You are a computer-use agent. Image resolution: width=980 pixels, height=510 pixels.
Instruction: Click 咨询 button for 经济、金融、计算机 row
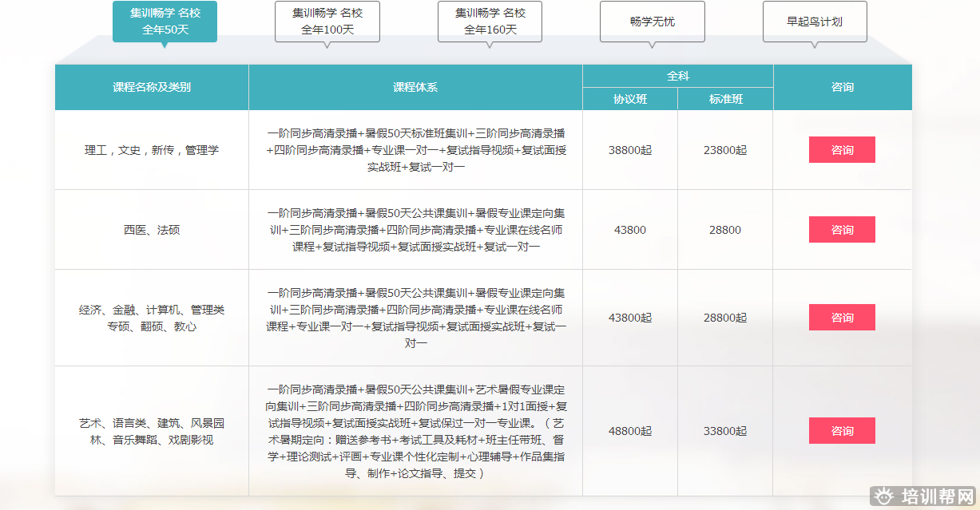pyautogui.click(x=842, y=318)
